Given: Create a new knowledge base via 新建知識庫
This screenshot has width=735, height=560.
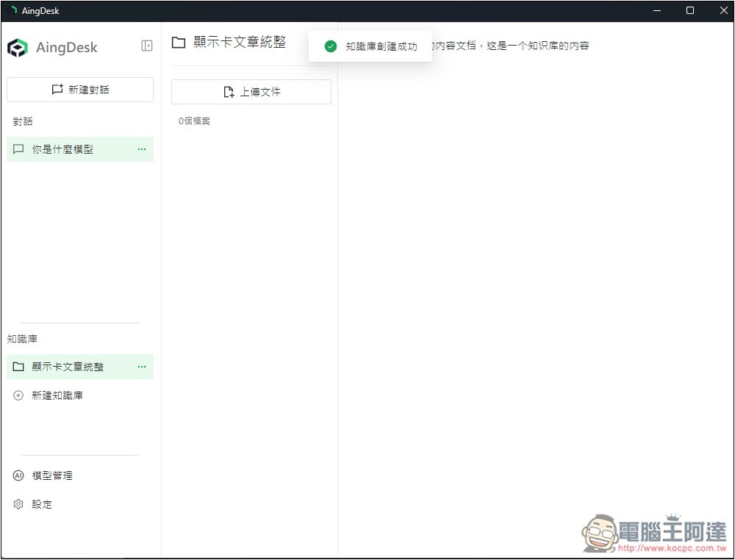Looking at the screenshot, I should 57,395.
